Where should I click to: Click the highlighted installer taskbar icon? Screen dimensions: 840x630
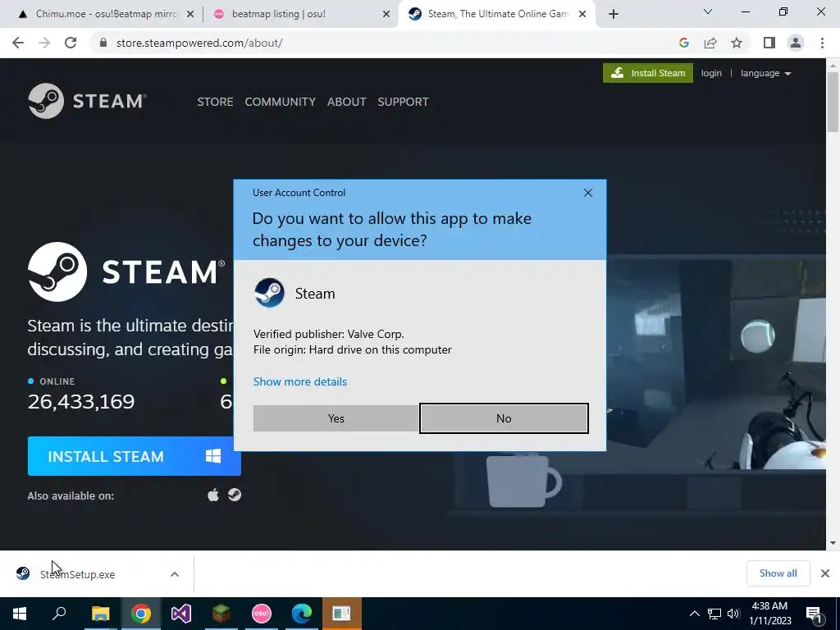click(x=341, y=614)
